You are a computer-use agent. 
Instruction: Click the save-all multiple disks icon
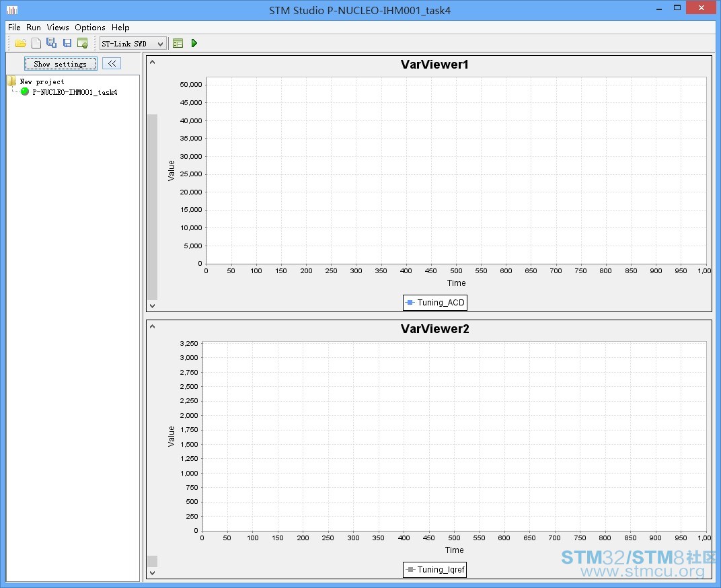tap(52, 43)
